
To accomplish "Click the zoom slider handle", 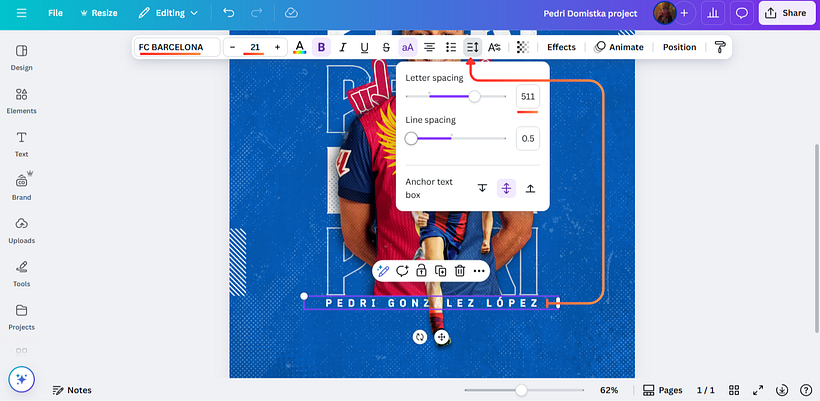I will tap(521, 390).
